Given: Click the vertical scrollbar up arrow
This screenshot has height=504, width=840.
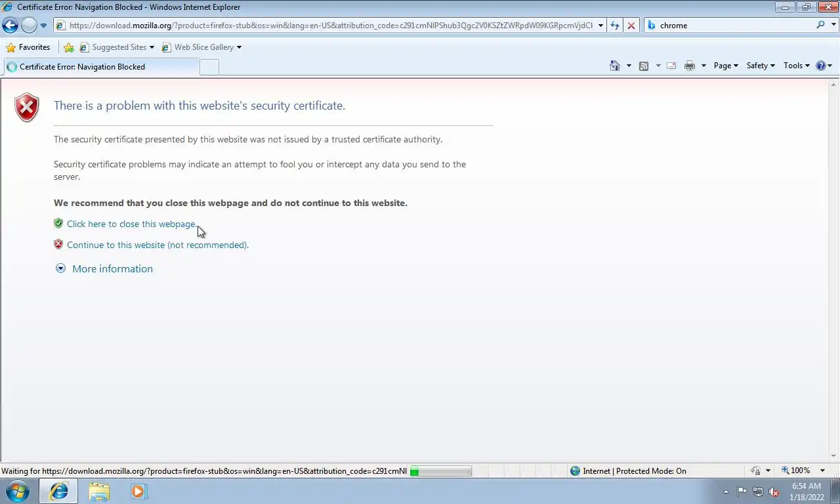Looking at the screenshot, I should (x=834, y=84).
